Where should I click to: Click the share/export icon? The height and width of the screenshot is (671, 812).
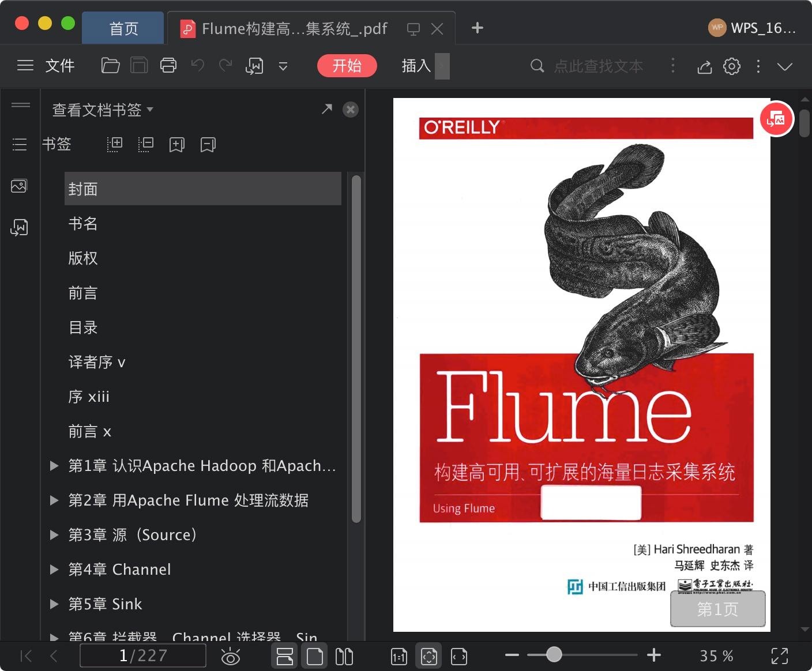point(704,66)
